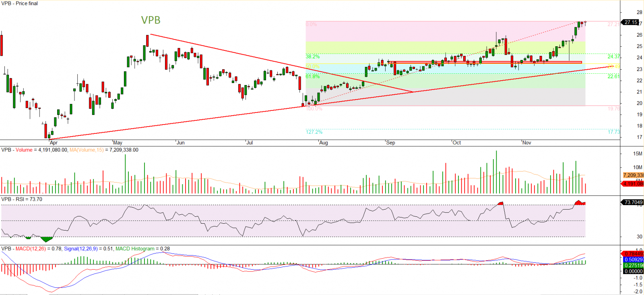Click the 15M volume axis label
Viewport: 644px width, 295px height.
[x=638, y=154]
